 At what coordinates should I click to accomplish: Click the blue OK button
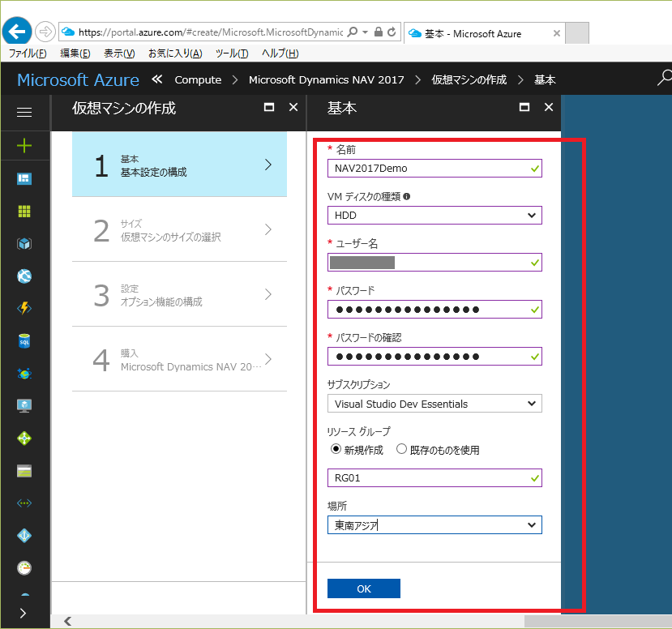364,588
